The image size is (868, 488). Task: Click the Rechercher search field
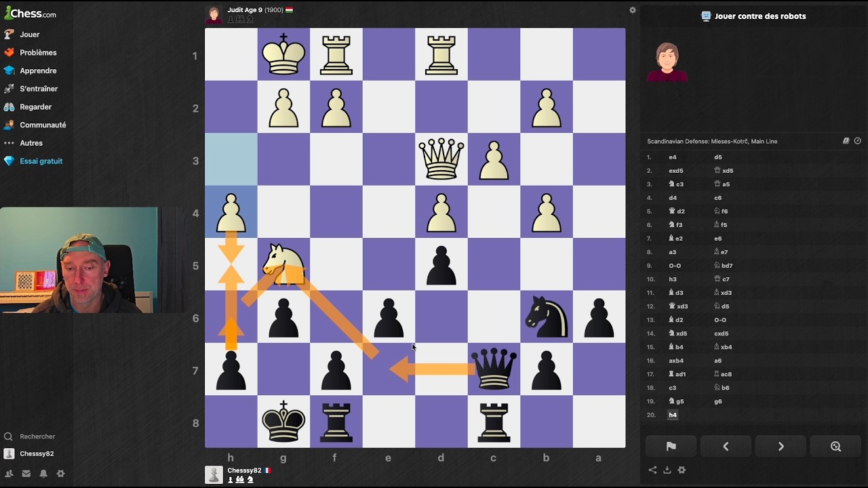tap(37, 436)
